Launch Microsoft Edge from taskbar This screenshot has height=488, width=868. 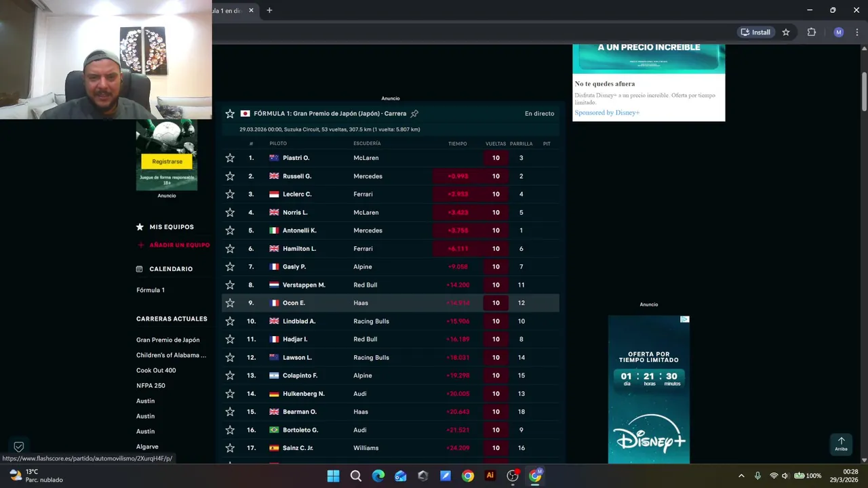(x=378, y=476)
